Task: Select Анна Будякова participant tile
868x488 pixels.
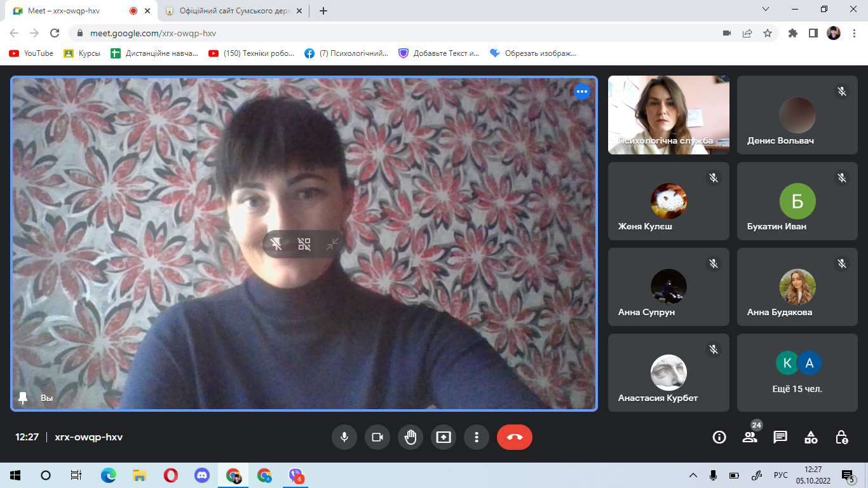Action: [797, 287]
